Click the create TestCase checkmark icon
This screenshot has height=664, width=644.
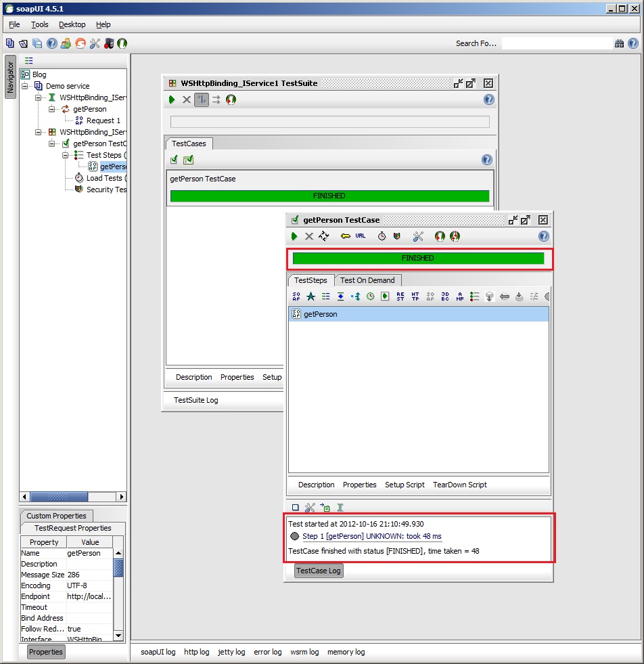click(x=174, y=160)
